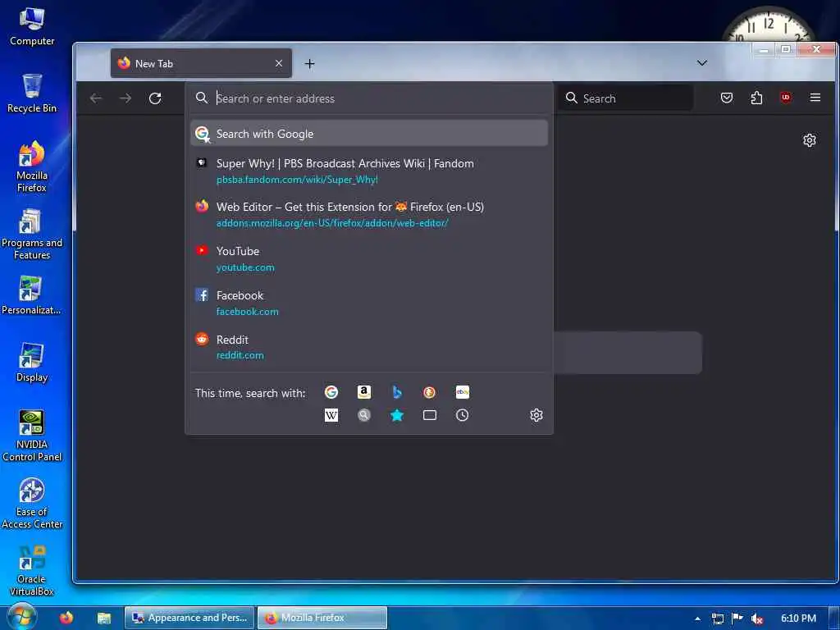Click the facebook.com URL

(x=248, y=311)
